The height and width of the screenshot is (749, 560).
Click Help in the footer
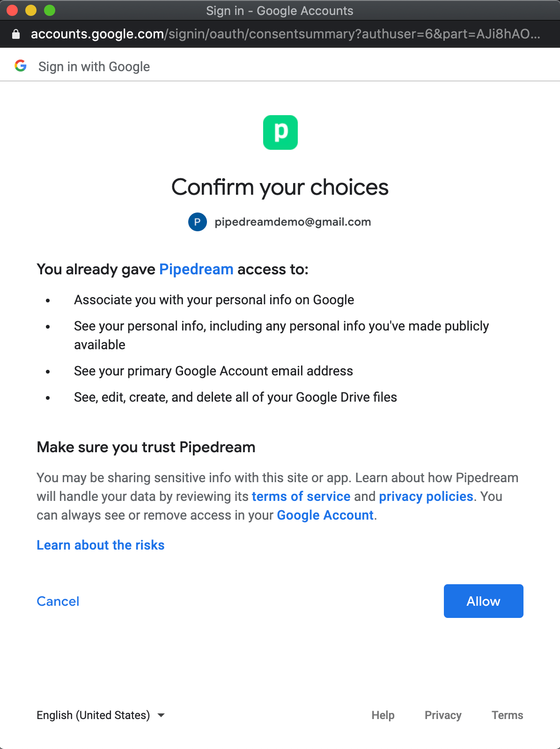[383, 715]
